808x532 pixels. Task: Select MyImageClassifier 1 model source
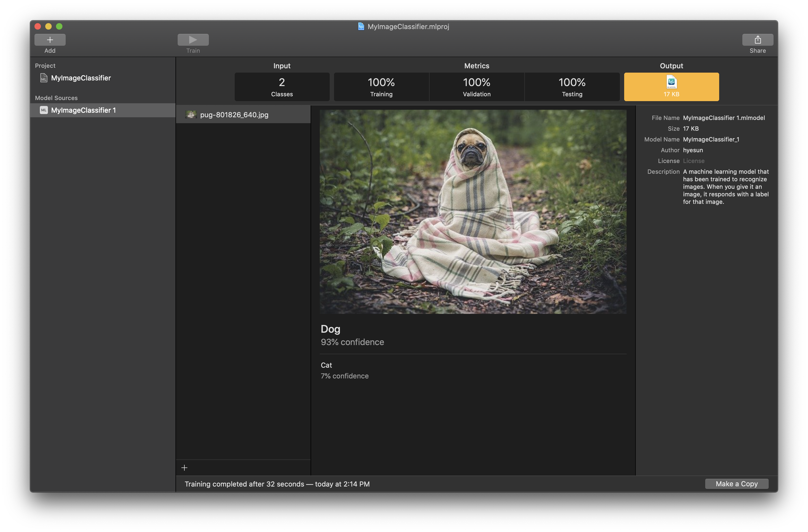coord(83,110)
